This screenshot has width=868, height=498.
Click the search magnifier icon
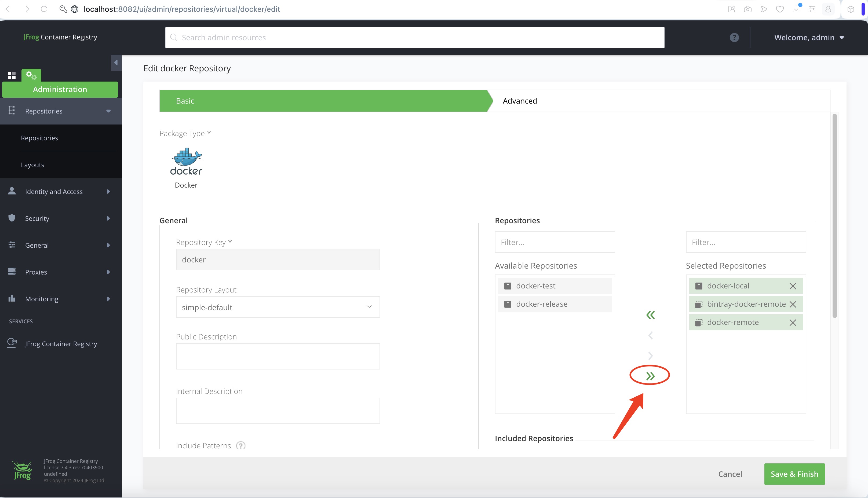click(x=174, y=38)
